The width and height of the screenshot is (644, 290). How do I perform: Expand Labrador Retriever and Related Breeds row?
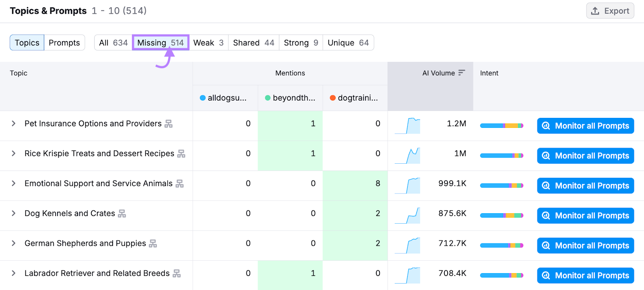tap(14, 273)
